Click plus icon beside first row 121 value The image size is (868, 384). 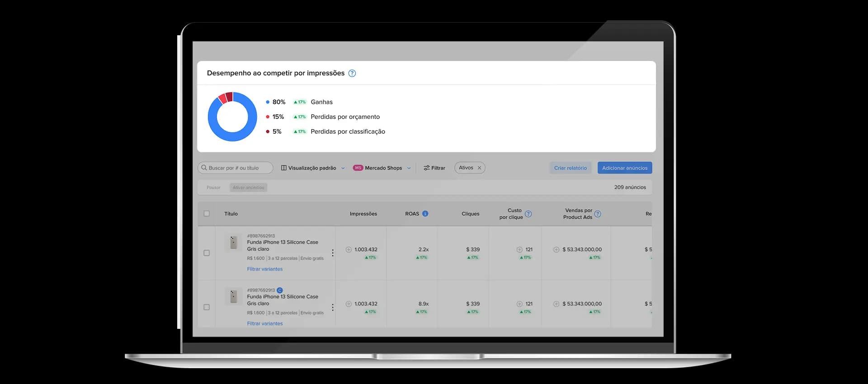(519, 249)
